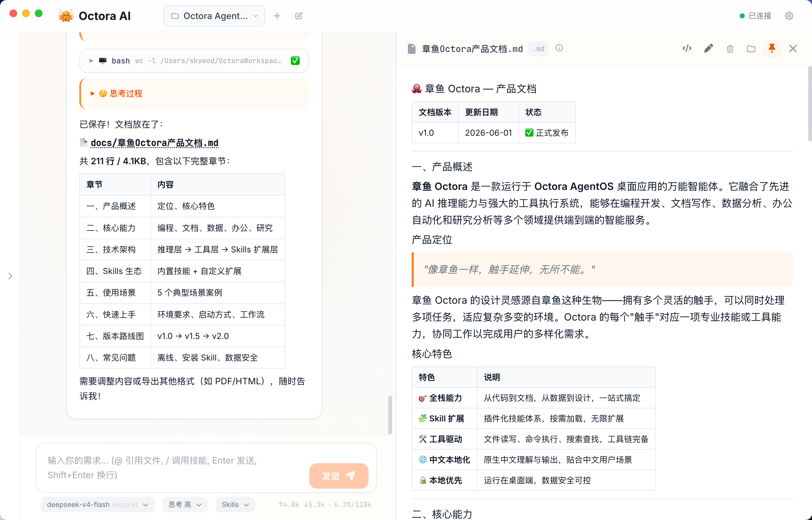
Task: Open the Skills dropdown
Action: 235,504
